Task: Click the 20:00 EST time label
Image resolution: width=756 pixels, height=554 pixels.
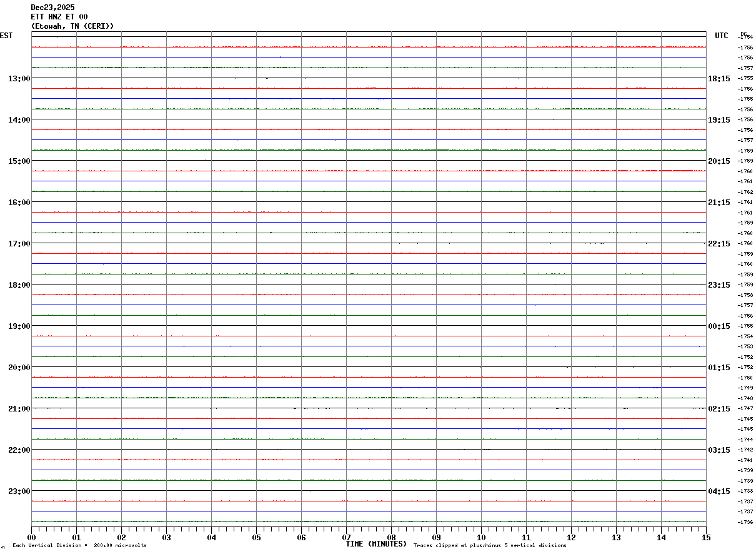Action: (x=19, y=367)
